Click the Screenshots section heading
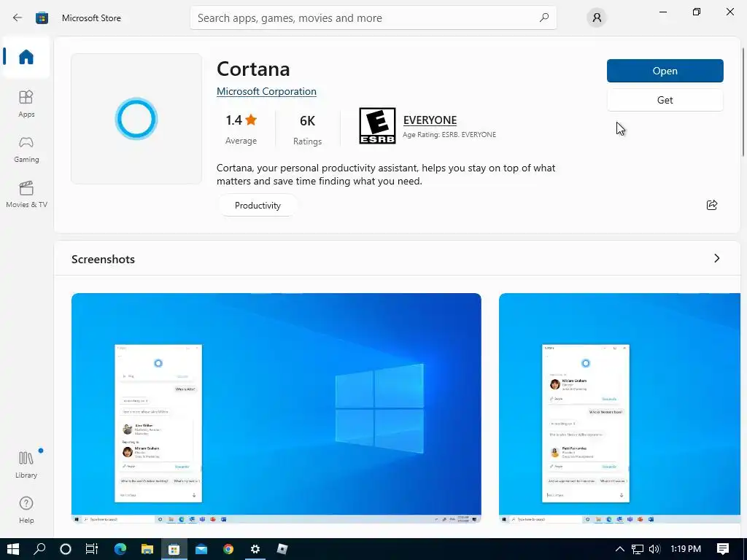747x560 pixels. click(x=103, y=259)
